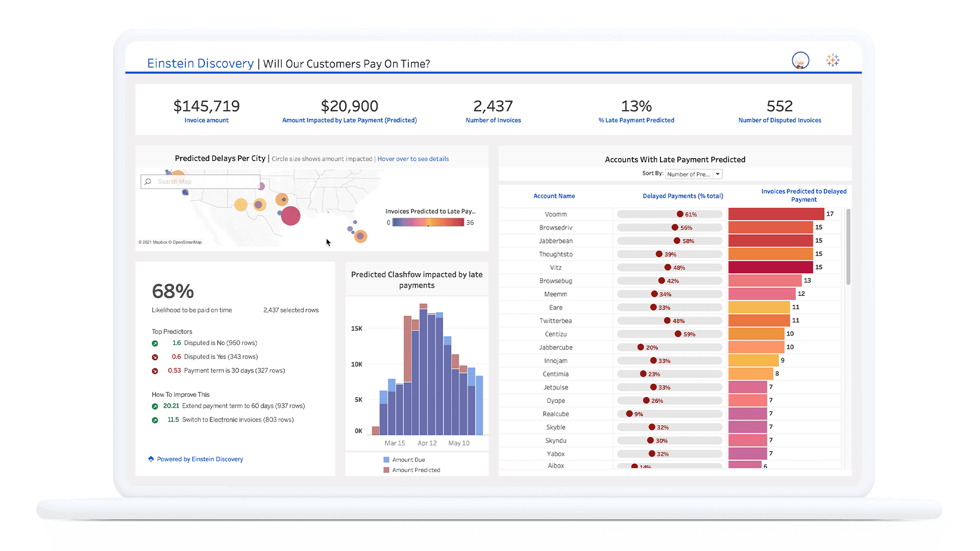Click the Apr 12 label on the cashflow axis
This screenshot has width=980, height=551.
pos(427,443)
